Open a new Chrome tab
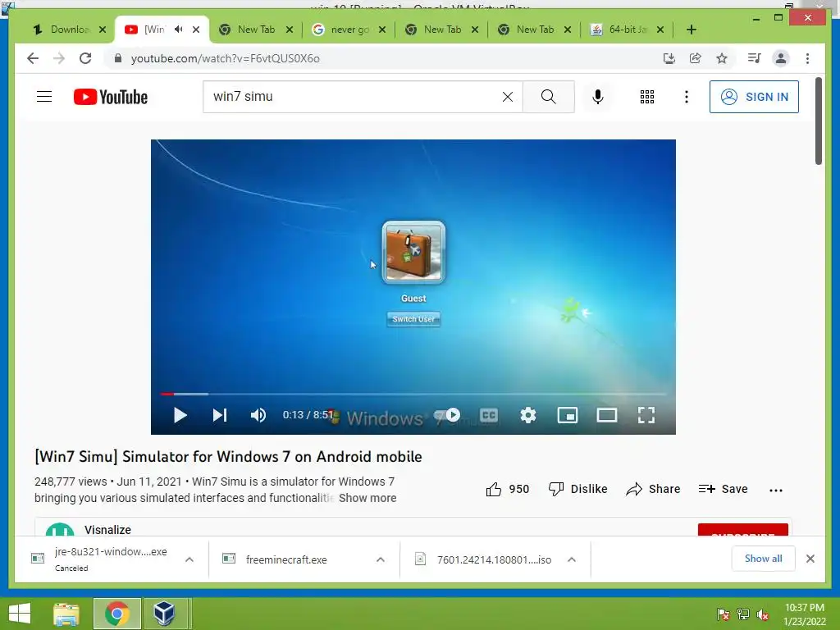Viewport: 840px width, 630px height. 691,30
